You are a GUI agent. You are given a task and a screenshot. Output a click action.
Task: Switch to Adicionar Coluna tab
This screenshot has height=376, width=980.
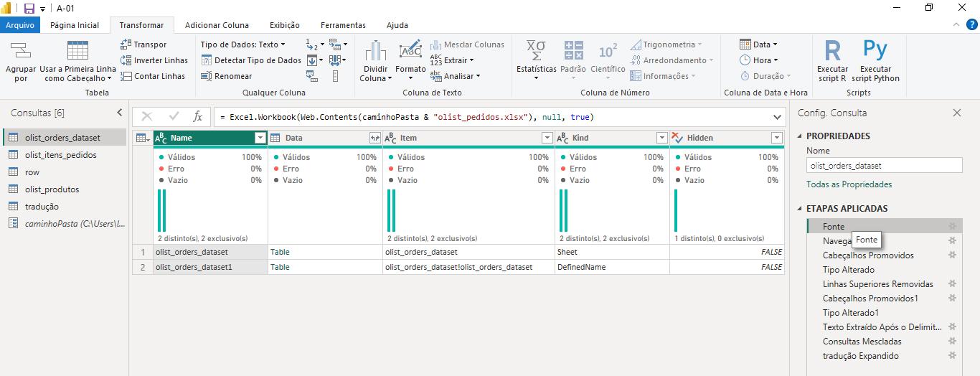tap(217, 25)
